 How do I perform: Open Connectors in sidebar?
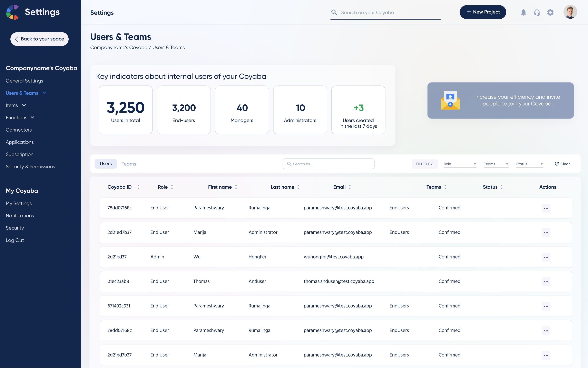pos(19,130)
